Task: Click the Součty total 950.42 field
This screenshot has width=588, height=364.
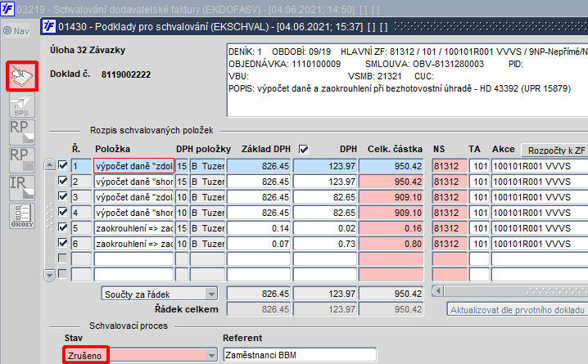Action: click(391, 294)
